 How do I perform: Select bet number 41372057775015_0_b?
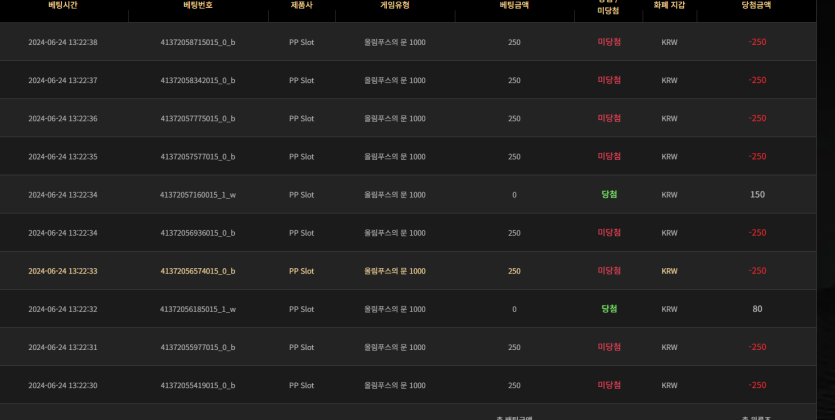coord(198,119)
